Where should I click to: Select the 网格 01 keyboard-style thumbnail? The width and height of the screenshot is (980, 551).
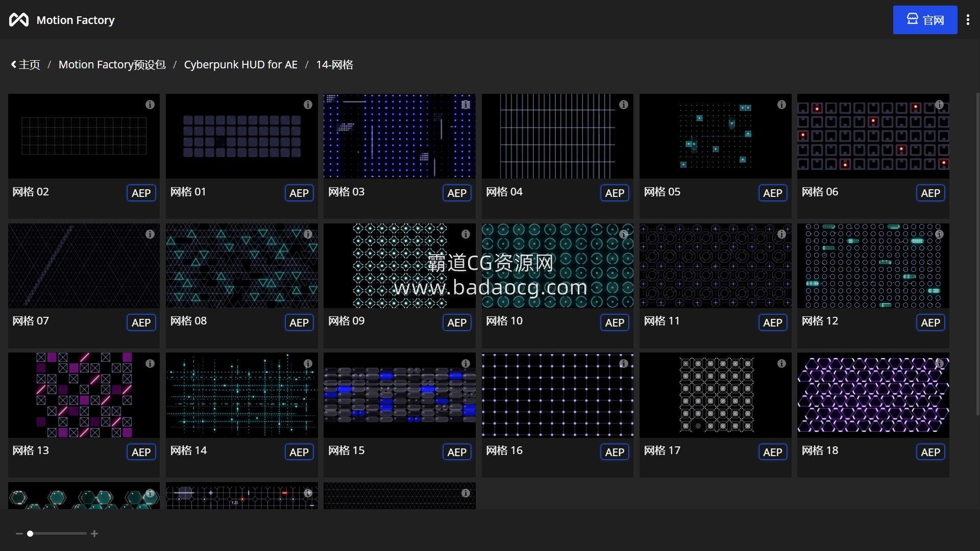click(x=241, y=136)
